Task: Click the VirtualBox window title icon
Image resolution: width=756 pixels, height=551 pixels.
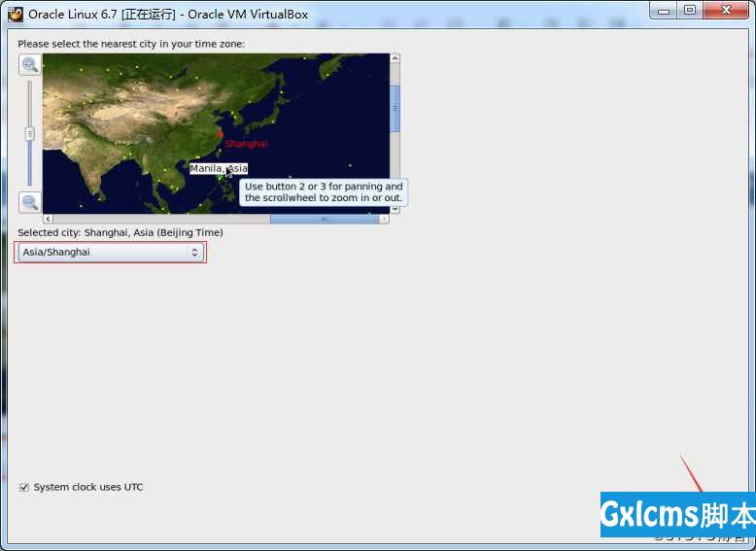Action: [16, 14]
